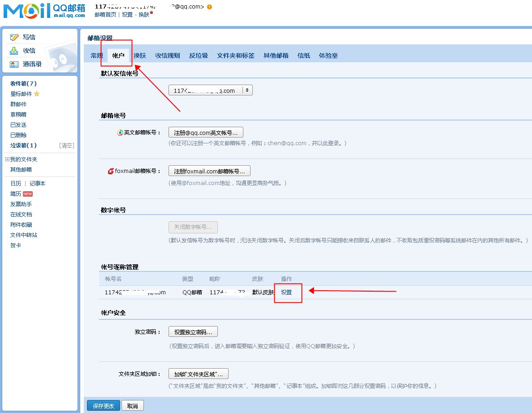This screenshot has width=532, height=413.
Task: Open the 发票助手 sidebar entry
Action: coord(22,204)
